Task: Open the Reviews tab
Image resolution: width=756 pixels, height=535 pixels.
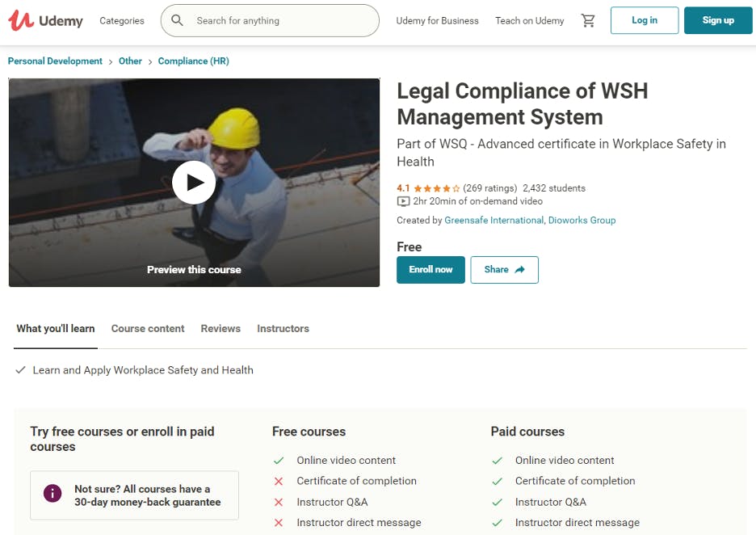Action: tap(220, 328)
